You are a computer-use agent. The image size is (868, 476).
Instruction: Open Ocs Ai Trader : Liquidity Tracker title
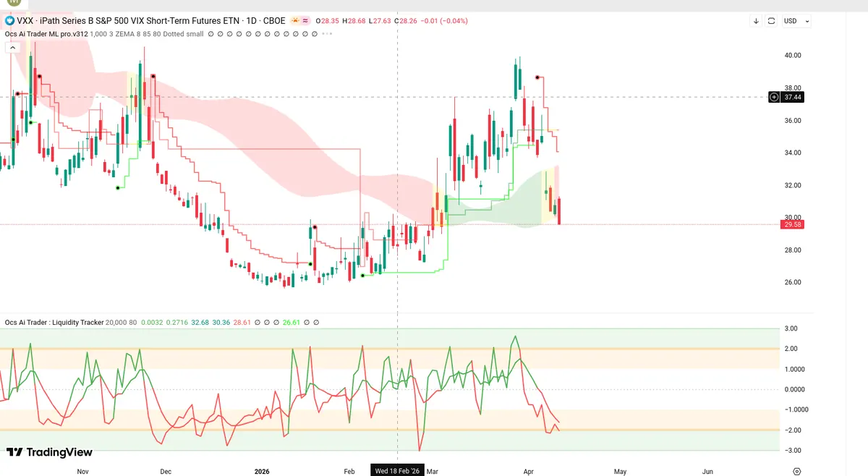[x=54, y=323]
